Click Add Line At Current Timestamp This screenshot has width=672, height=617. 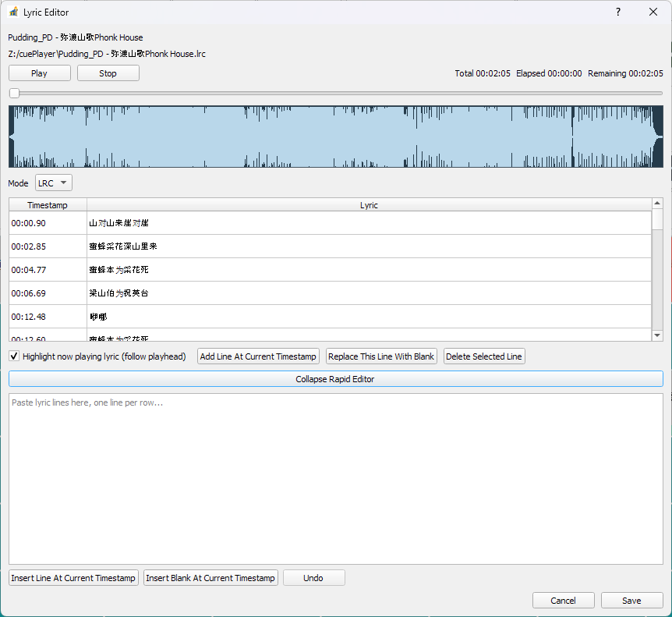pyautogui.click(x=258, y=356)
